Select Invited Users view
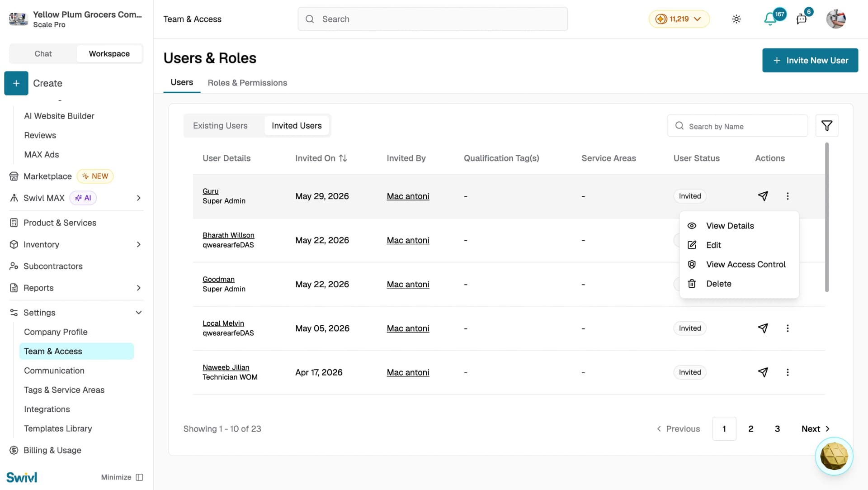The height and width of the screenshot is (490, 868). pyautogui.click(x=297, y=126)
